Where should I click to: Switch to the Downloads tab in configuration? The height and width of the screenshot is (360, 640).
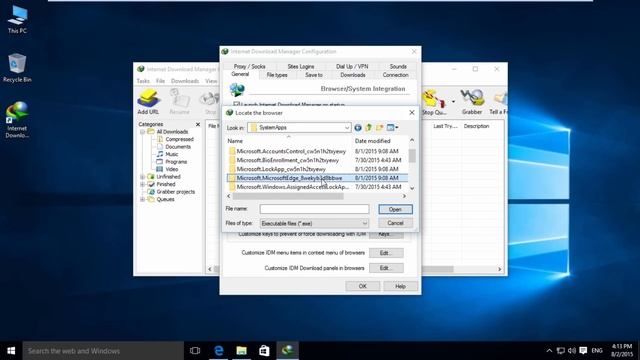pos(353,75)
